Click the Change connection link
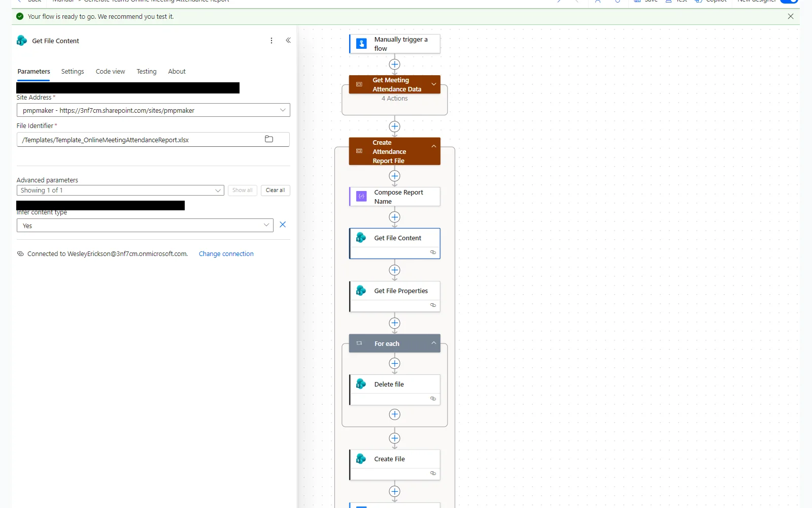This screenshot has height=508, width=812. click(x=226, y=254)
